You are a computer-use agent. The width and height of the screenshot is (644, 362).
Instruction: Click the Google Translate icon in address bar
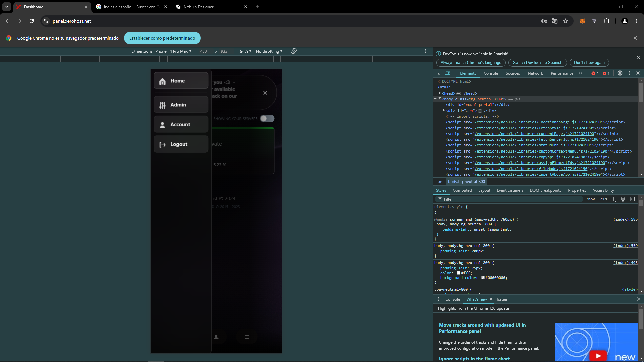(x=555, y=21)
